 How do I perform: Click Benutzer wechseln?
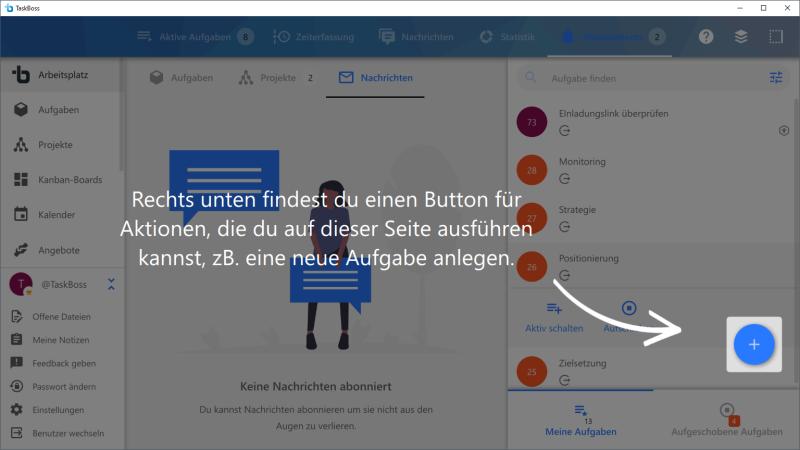pyautogui.click(x=61, y=433)
